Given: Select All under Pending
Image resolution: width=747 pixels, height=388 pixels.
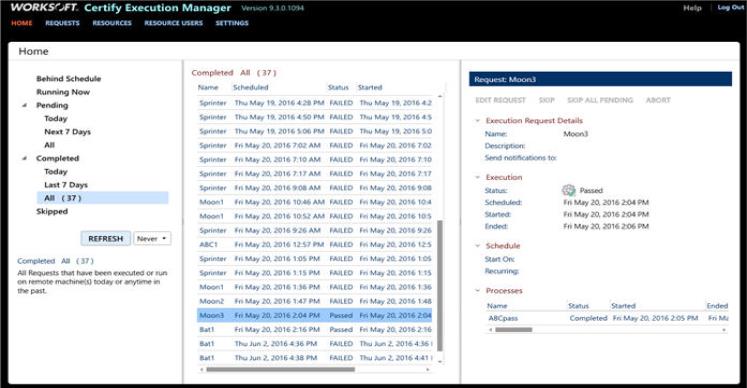Looking at the screenshot, I should [50, 145].
